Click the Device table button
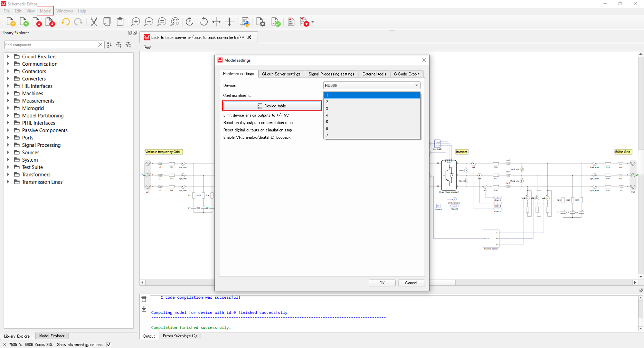Screen dimensions: 644x348 (272, 106)
